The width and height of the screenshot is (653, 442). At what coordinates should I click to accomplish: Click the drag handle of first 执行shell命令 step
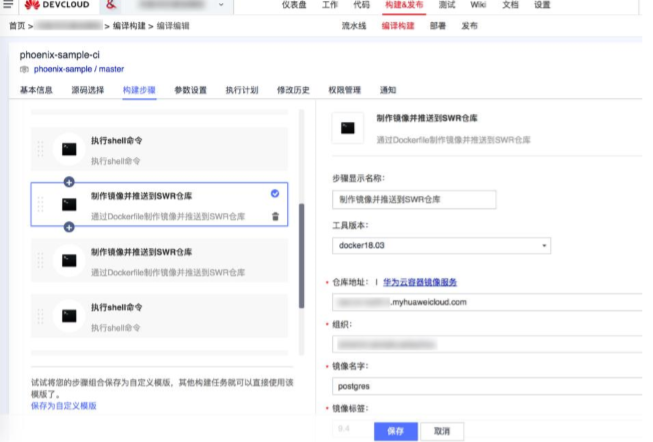40,149
